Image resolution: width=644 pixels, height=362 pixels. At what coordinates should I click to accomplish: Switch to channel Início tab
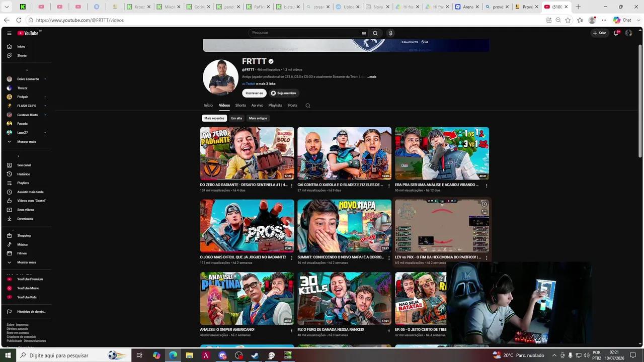pyautogui.click(x=208, y=106)
